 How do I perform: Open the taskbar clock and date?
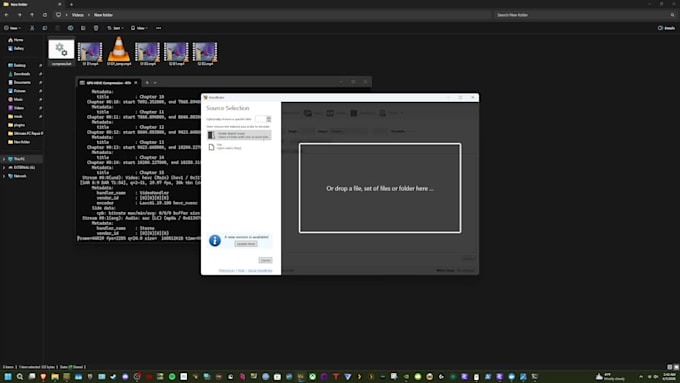click(x=669, y=376)
